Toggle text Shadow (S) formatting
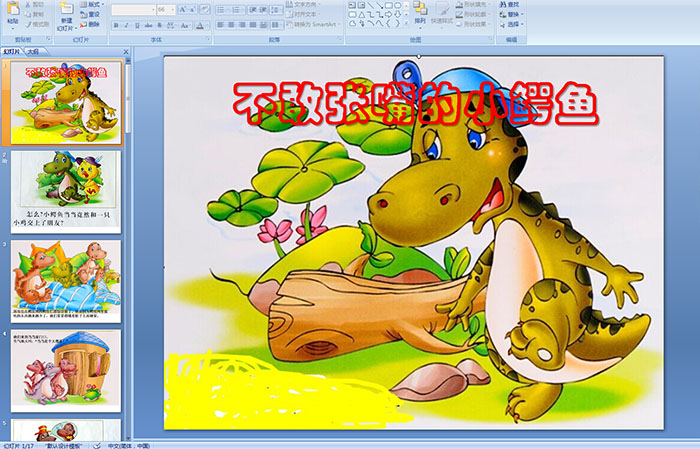The image size is (700, 449). (x=159, y=25)
